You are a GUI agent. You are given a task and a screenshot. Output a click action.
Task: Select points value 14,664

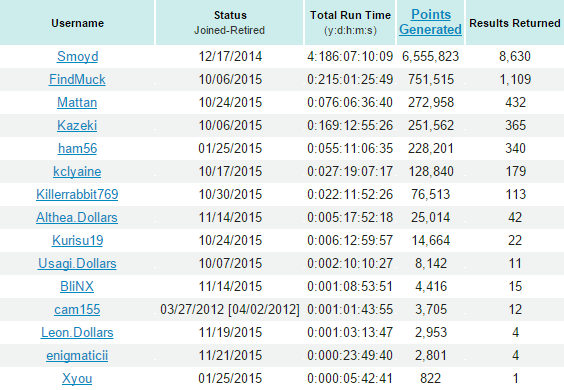[x=431, y=241]
